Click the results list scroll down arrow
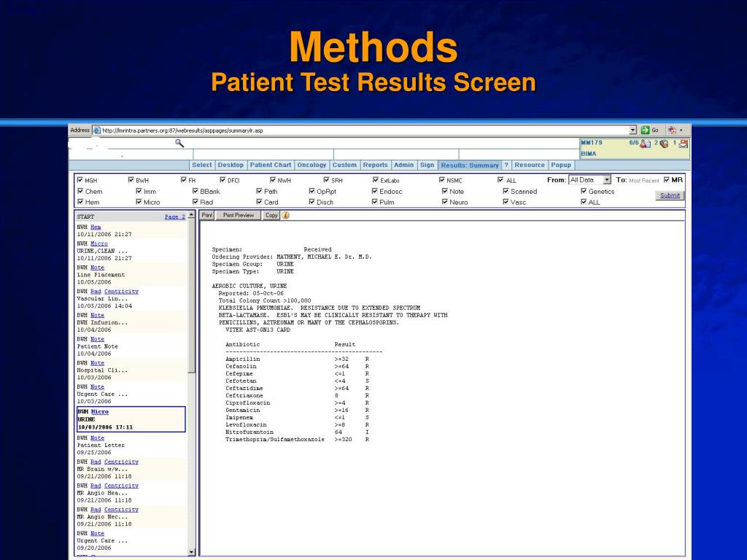This screenshot has width=747, height=560. (x=192, y=552)
